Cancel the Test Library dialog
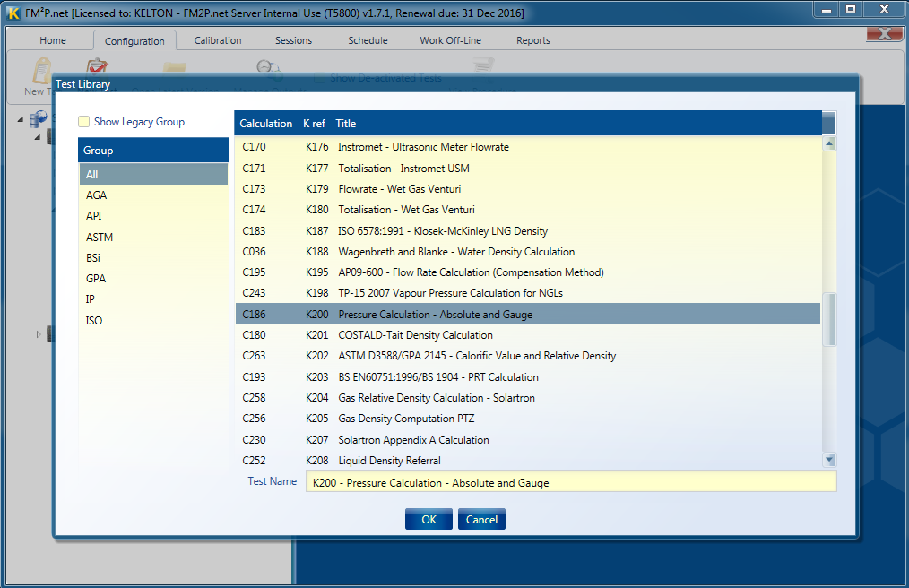Screen dimensions: 909x588 [481, 520]
